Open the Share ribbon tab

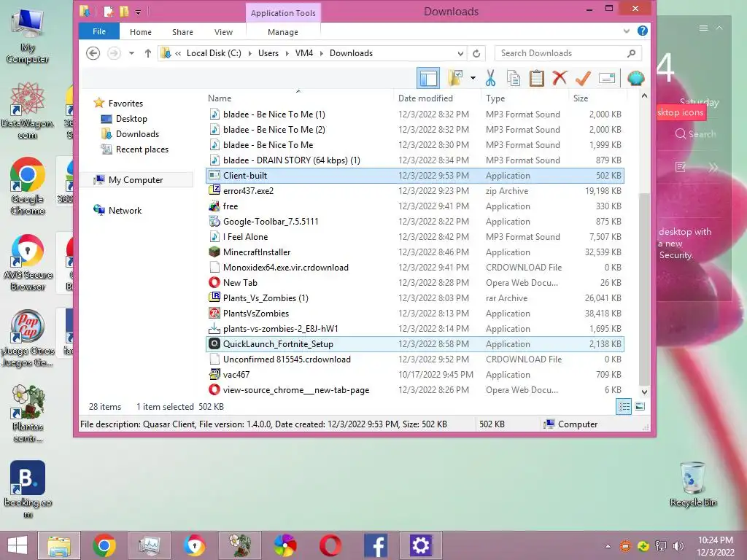point(182,32)
